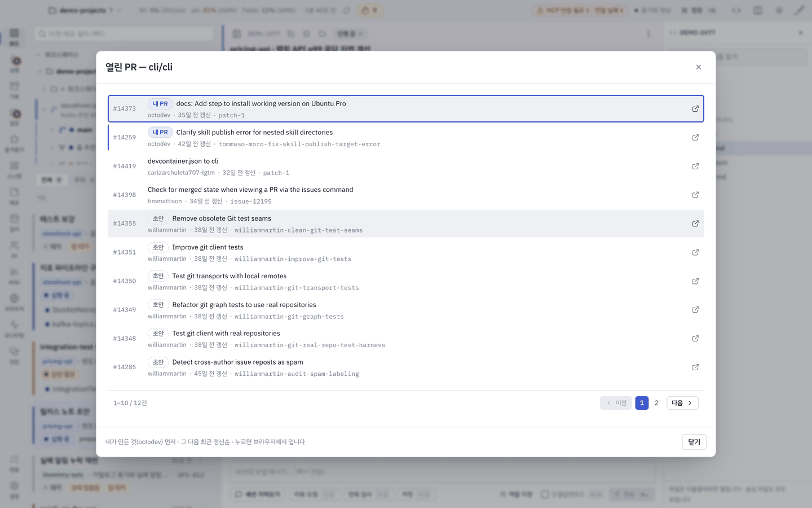Open PR #14348 with its external-link icon
Image resolution: width=812 pixels, height=508 pixels.
(695, 339)
